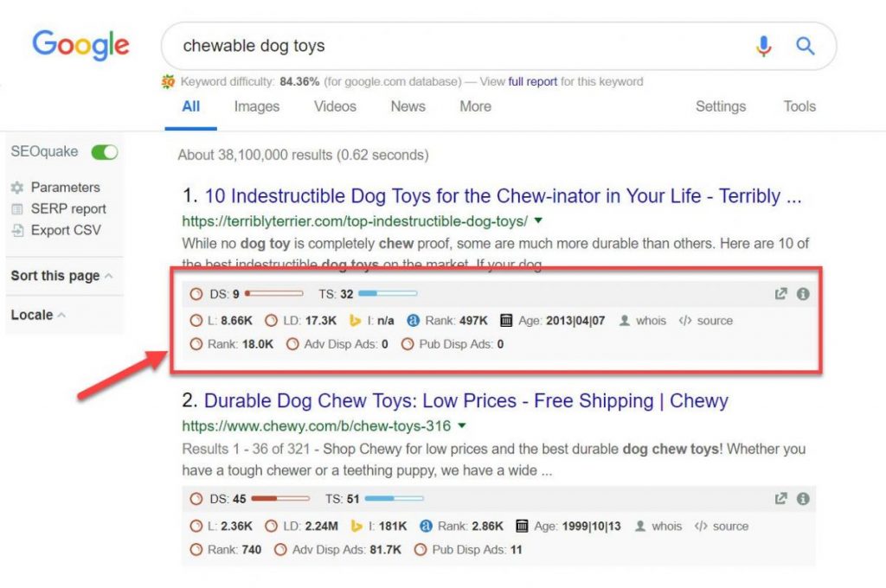Toggle the SEOquake switch off
This screenshot has width=886, height=588.
tap(105, 152)
